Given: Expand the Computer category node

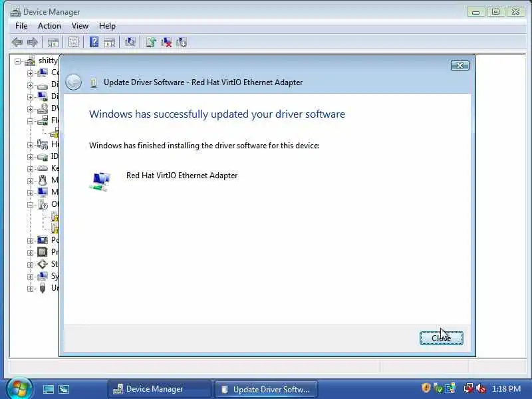Looking at the screenshot, I should point(30,73).
